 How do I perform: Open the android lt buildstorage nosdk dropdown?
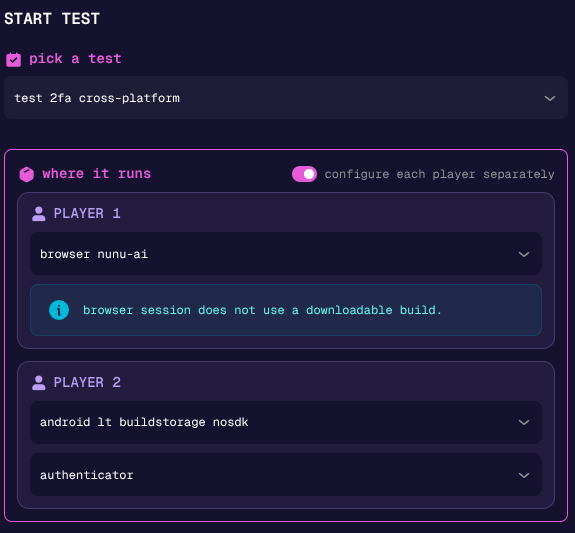pos(286,422)
